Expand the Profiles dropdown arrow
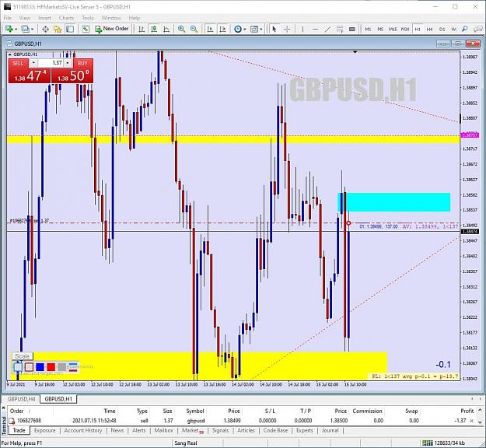 pos(32,29)
